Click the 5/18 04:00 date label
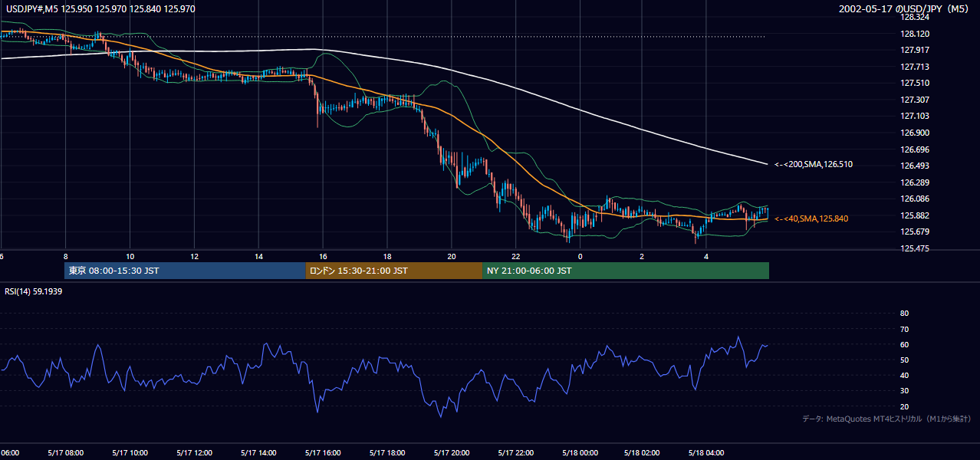Screen dimensions: 980x460 click(x=706, y=452)
